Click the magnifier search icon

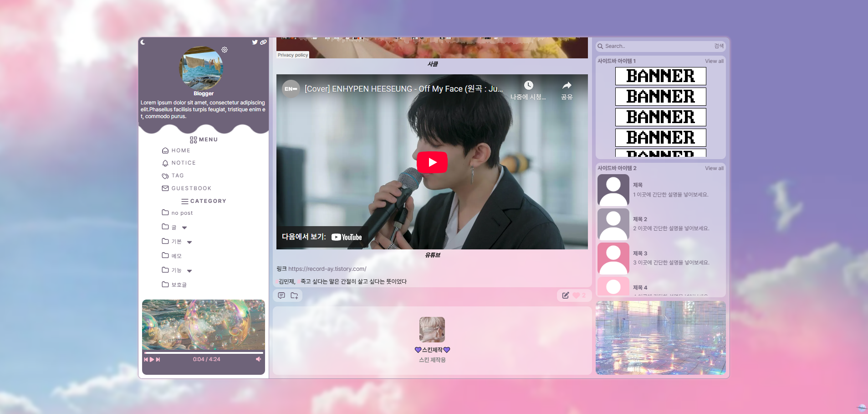pos(601,46)
